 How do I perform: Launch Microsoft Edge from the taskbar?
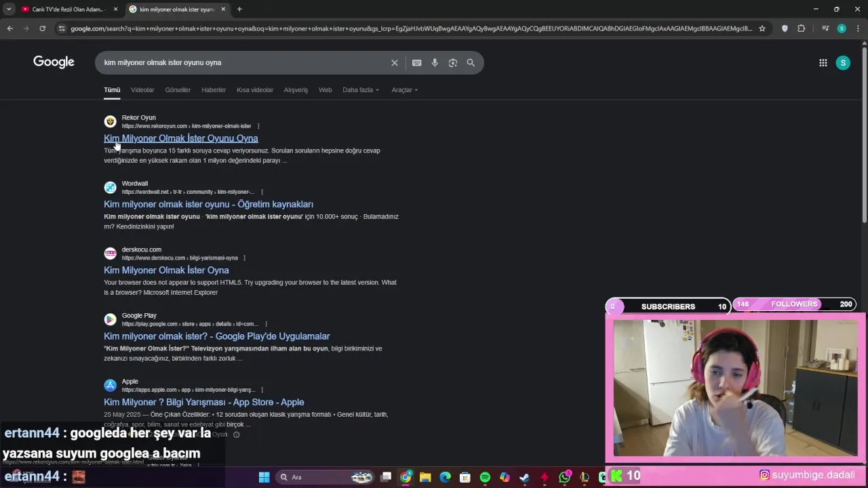(x=445, y=477)
